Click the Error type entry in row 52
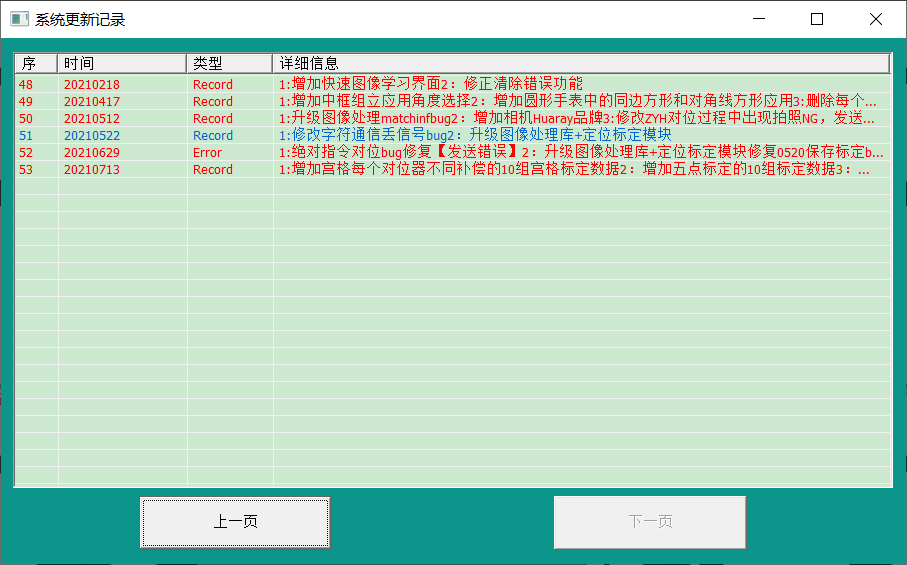The height and width of the screenshot is (565, 907). [x=208, y=153]
